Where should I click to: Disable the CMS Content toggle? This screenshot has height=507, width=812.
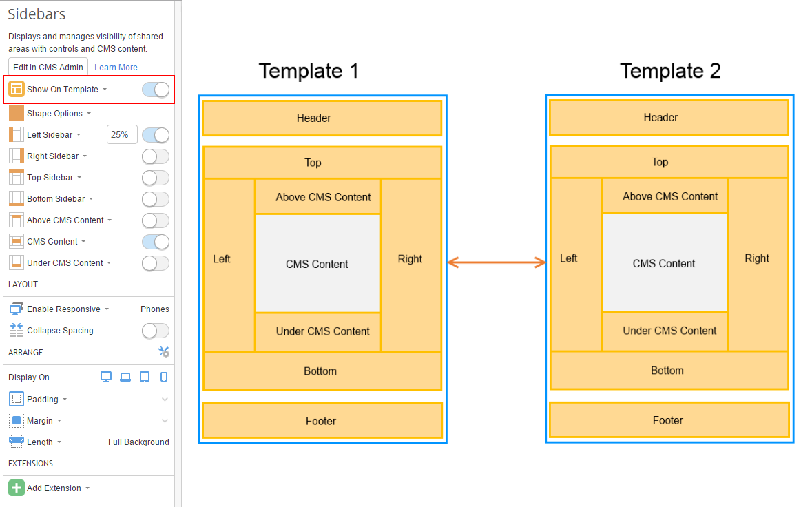click(155, 242)
